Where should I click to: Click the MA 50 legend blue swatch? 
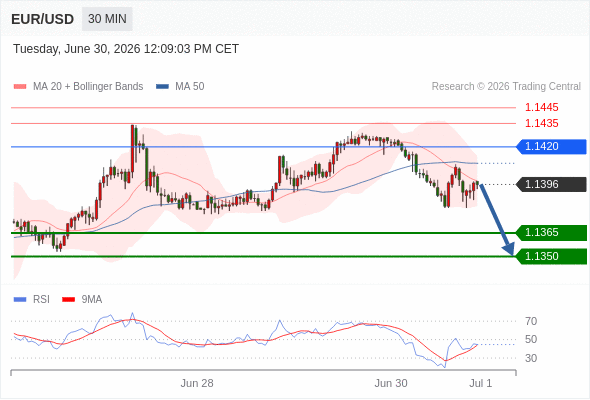tap(163, 87)
